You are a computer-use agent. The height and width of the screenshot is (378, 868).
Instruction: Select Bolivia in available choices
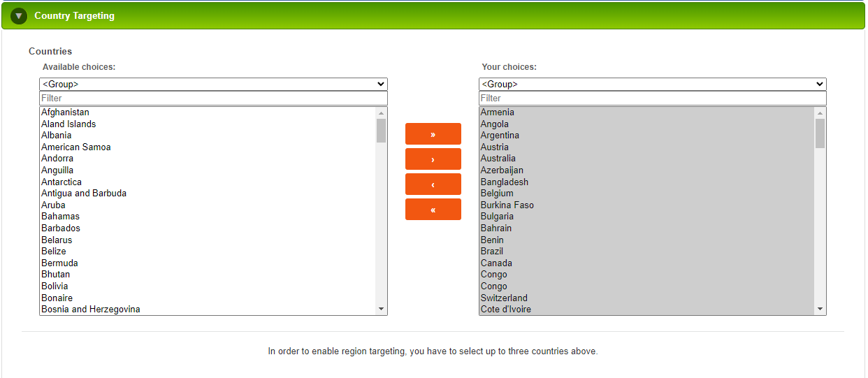coord(208,286)
